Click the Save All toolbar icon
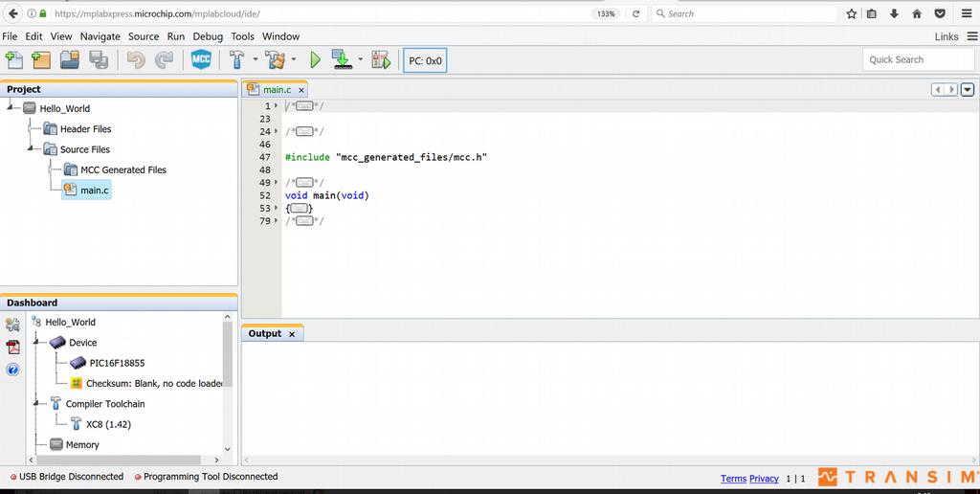The image size is (980, 494). point(99,60)
